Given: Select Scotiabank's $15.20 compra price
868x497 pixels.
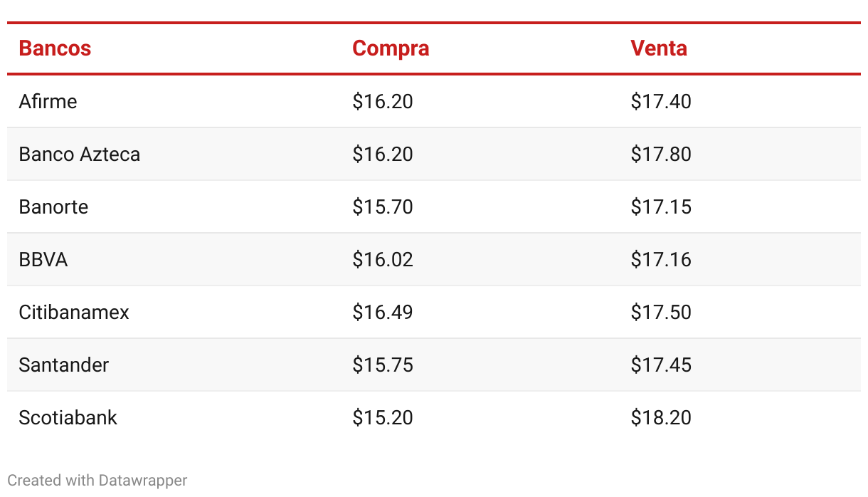Looking at the screenshot, I should [383, 417].
